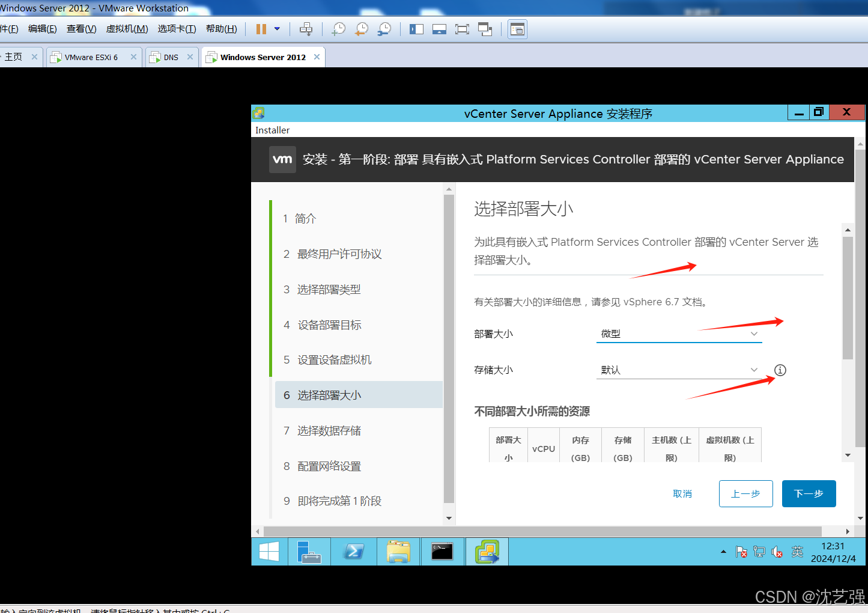
Task: Click the muted volume tray icon
Action: 777,552
